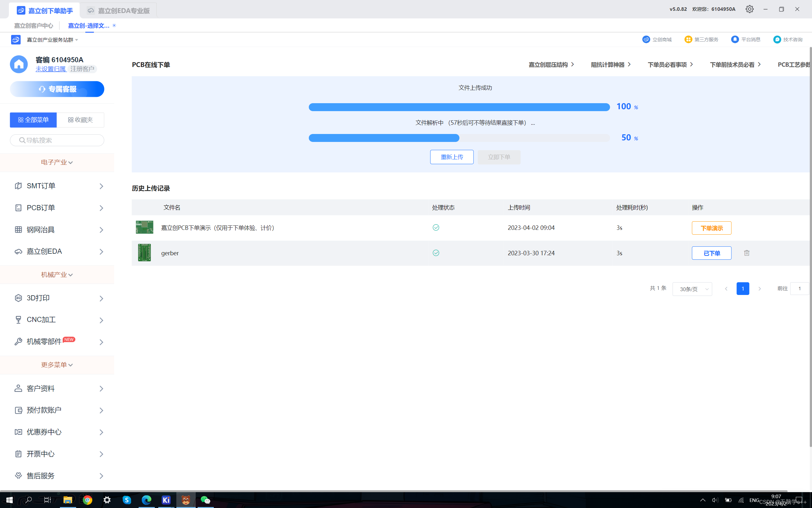Click the 客户资料 person icon
The width and height of the screenshot is (812, 508).
coord(18,388)
